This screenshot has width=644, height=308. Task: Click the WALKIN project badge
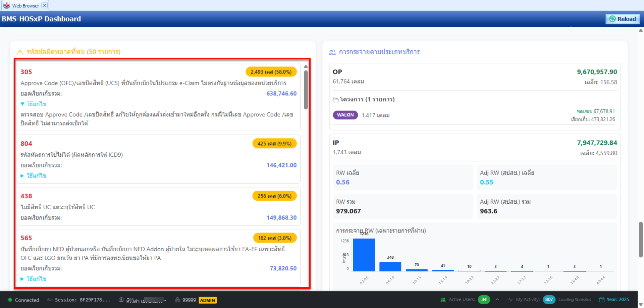(345, 115)
